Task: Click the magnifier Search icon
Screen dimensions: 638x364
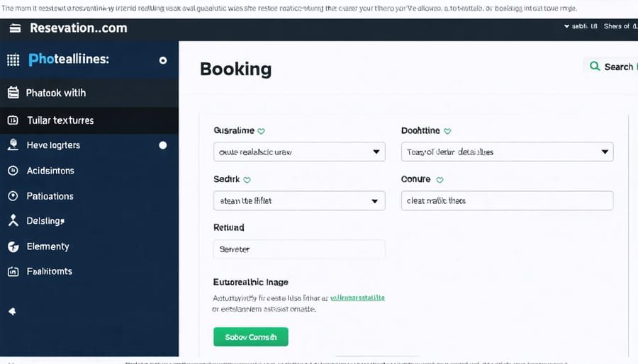Action: point(595,66)
